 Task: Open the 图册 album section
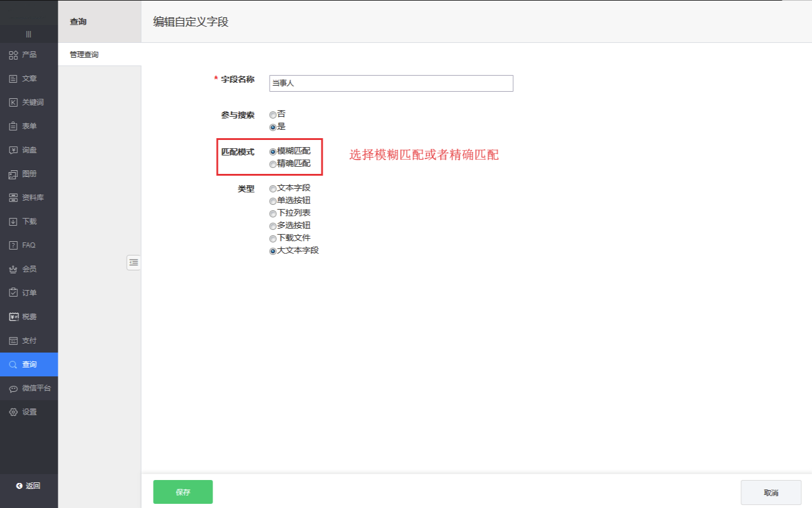tap(29, 174)
